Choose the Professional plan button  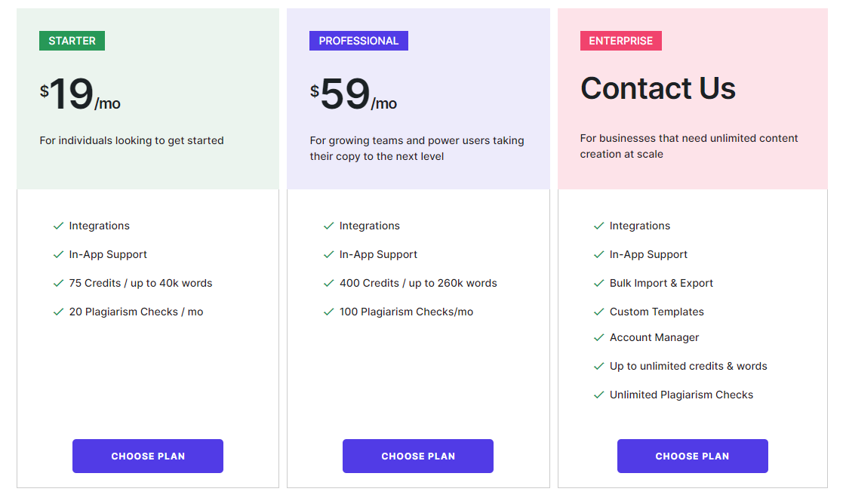point(418,456)
